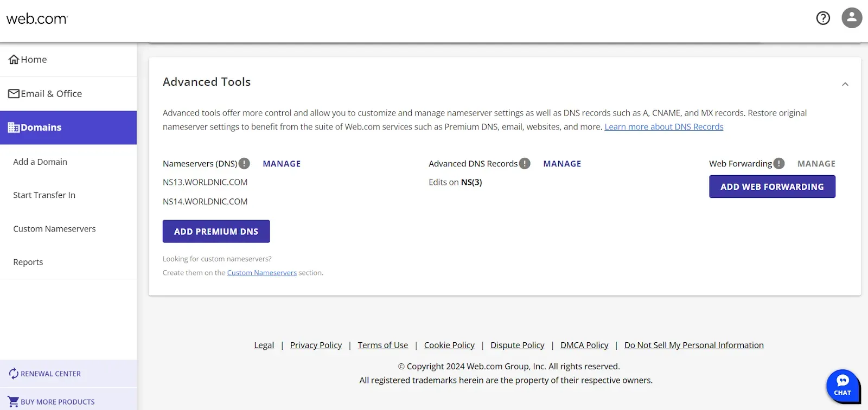Open the Terms of Use footer link

coord(383,345)
